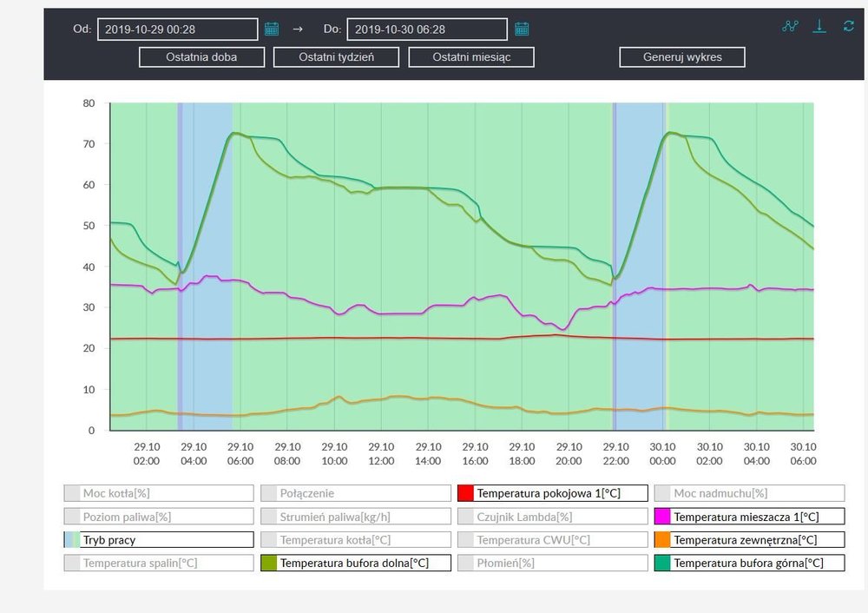Click the 'Do' end date field
Viewport: 868px width, 613px height.
[x=426, y=30]
